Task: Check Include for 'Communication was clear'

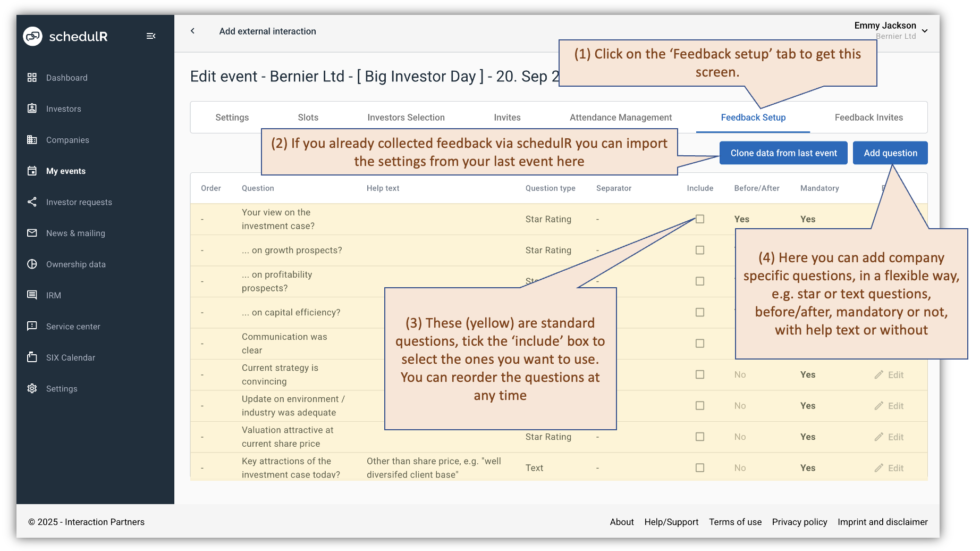Action: tap(700, 343)
